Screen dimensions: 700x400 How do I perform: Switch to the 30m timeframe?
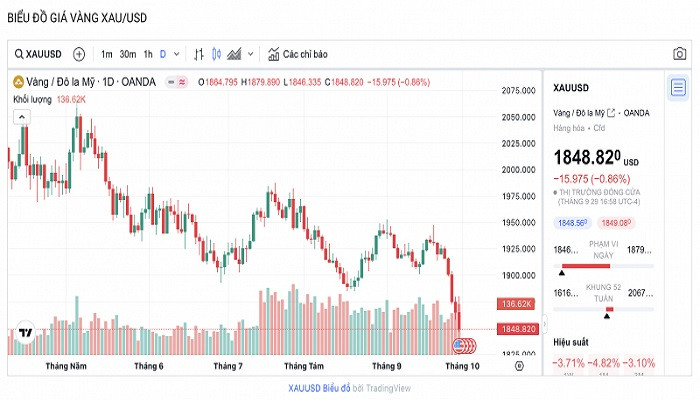127,54
